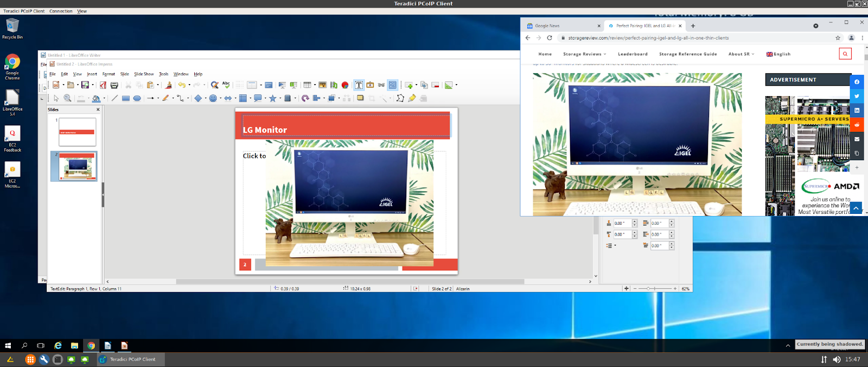Open the Undo history dropdown arrow

(189, 85)
